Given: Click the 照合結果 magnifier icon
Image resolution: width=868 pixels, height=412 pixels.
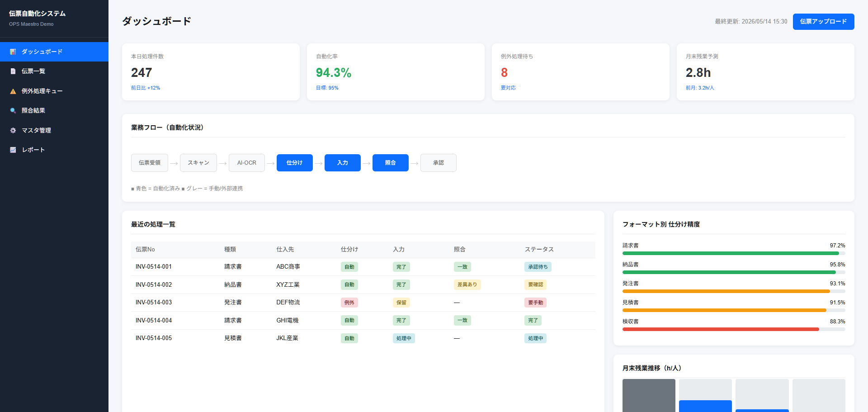Looking at the screenshot, I should [x=13, y=111].
